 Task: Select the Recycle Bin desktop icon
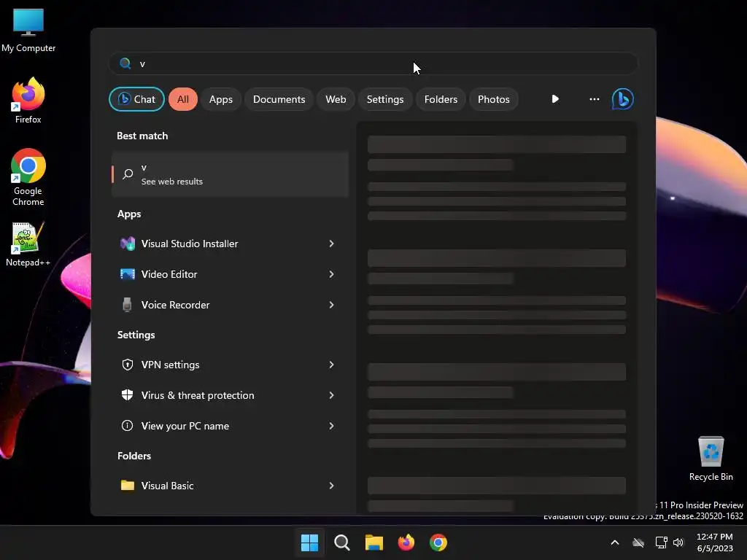(x=711, y=459)
